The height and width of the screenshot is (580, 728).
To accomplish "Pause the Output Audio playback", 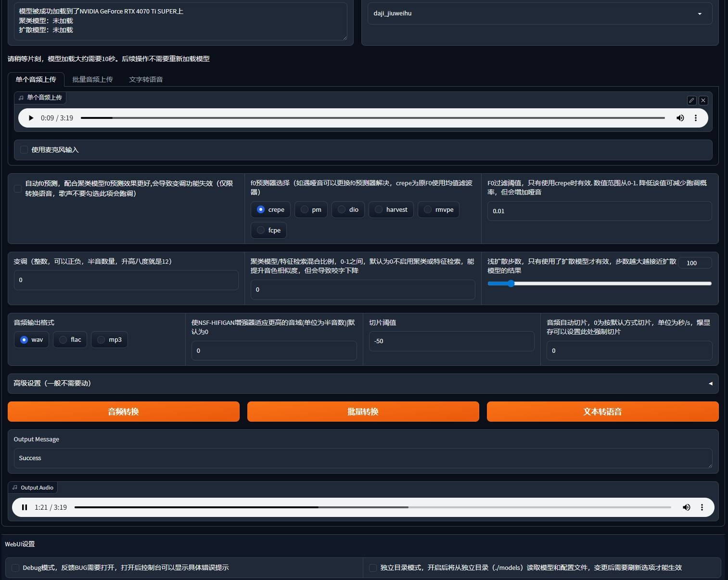I will 25,507.
